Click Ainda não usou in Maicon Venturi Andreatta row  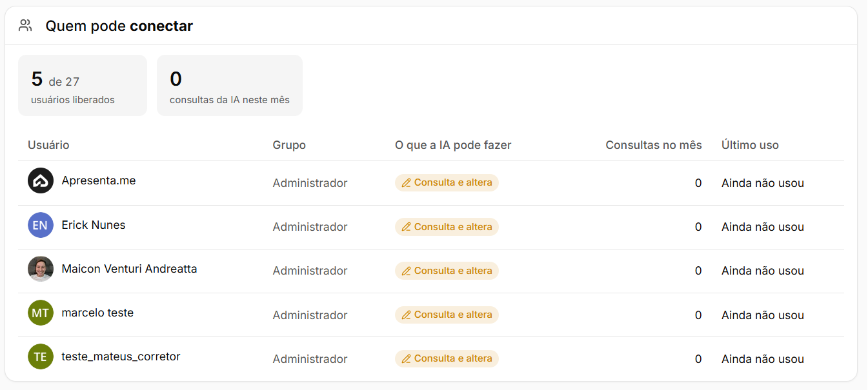point(763,271)
